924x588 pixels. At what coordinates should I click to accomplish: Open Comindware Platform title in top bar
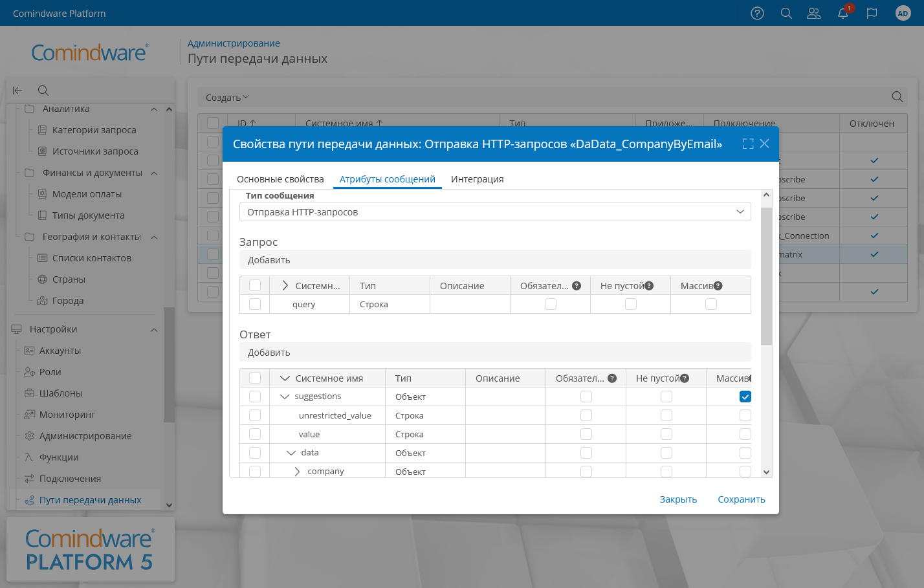pyautogui.click(x=60, y=13)
